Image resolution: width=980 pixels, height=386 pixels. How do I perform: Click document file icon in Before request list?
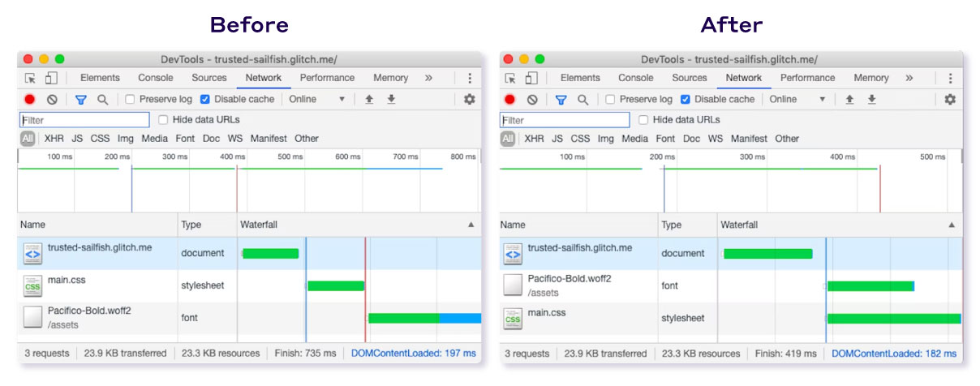(32, 253)
